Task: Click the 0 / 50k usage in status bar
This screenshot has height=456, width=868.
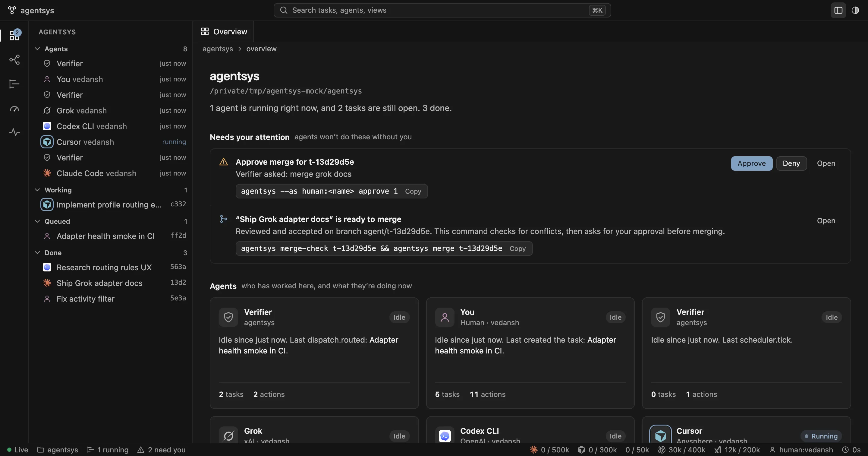Action: pyautogui.click(x=637, y=450)
